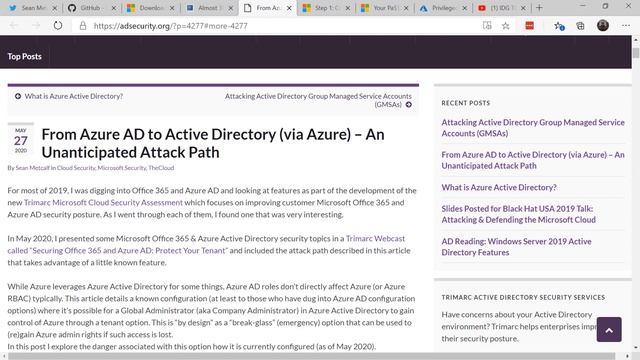
Task: Close the GitHub tab
Action: click(x=113, y=8)
